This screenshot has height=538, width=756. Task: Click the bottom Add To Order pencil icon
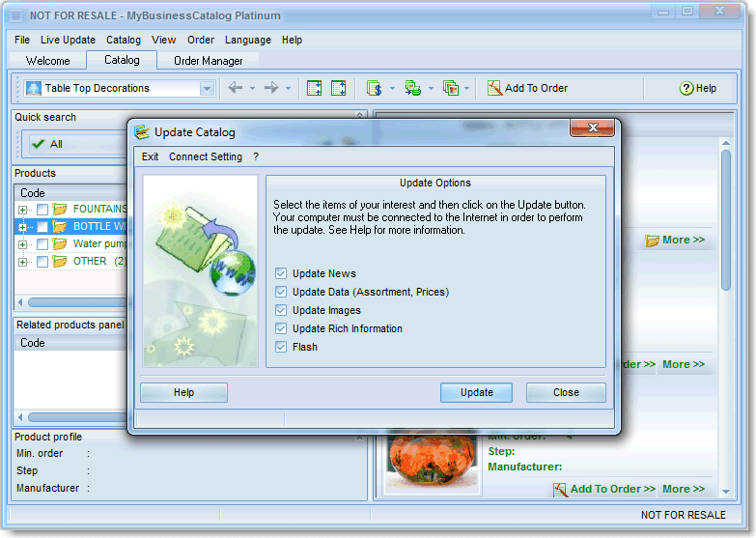pyautogui.click(x=560, y=490)
